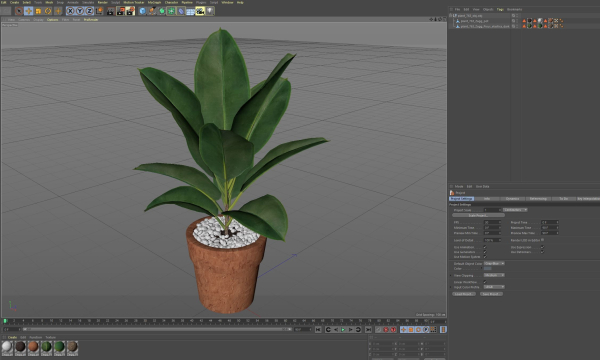Image resolution: width=600 pixels, height=360 pixels.
Task: Toggle the Z axis lock
Action: pos(89,11)
